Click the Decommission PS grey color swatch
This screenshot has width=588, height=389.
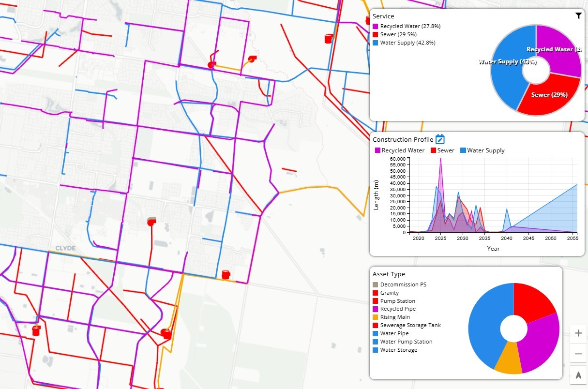(375, 284)
